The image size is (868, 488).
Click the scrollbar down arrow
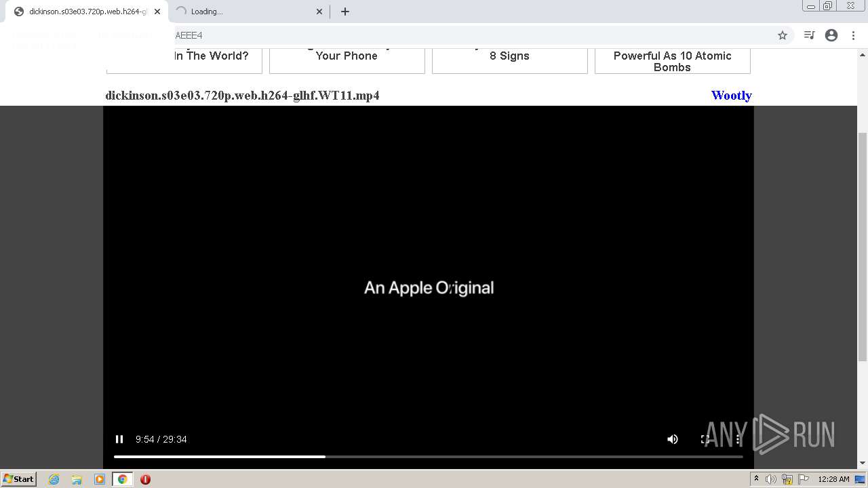coord(863,464)
